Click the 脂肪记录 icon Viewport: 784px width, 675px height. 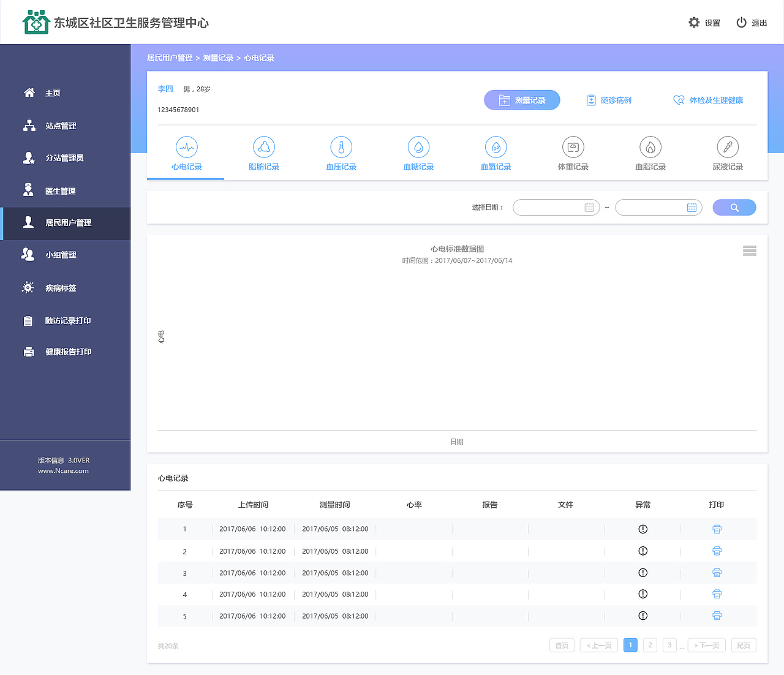264,147
